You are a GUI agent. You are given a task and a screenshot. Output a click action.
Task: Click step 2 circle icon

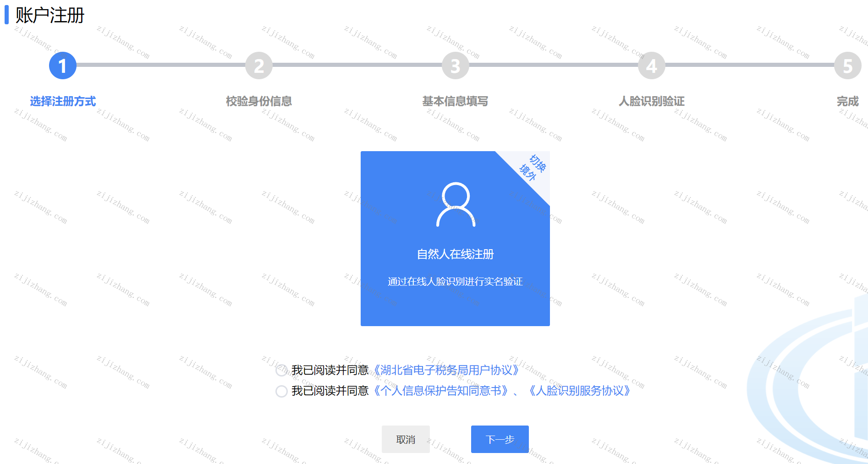point(259,66)
